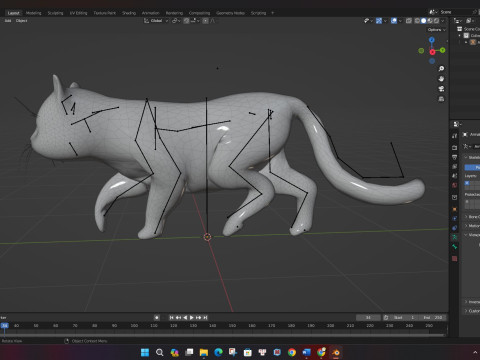Switch orthographic/perspective view grid icon
The height and width of the screenshot is (360, 480).
(441, 99)
